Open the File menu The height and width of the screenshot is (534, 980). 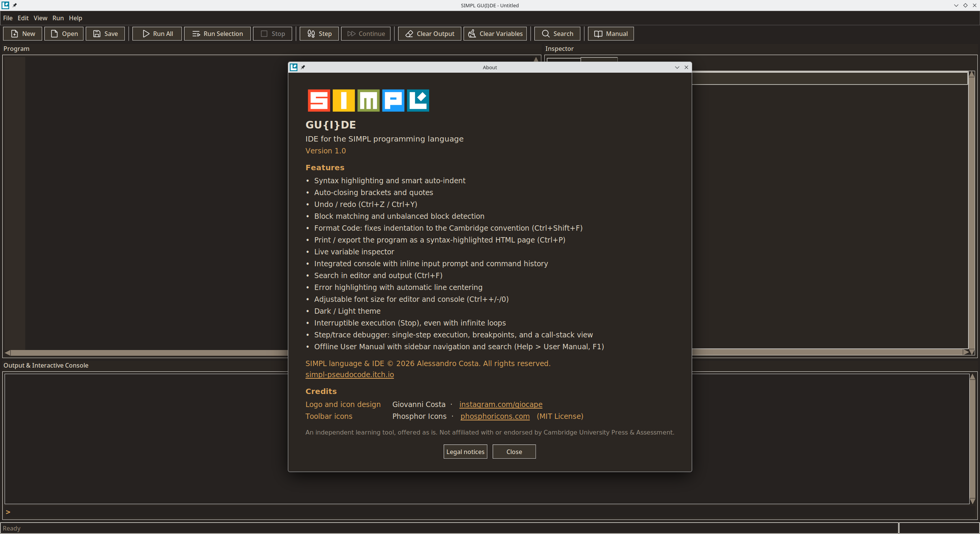click(x=8, y=18)
